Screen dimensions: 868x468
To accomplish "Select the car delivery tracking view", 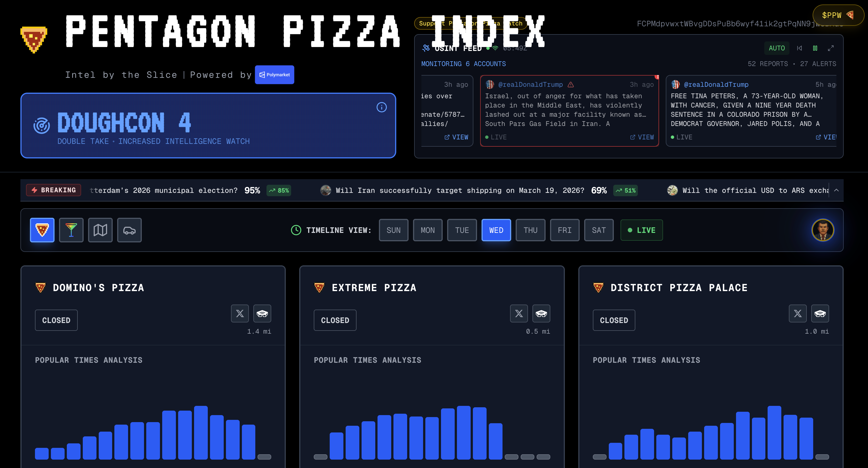I will tap(129, 230).
